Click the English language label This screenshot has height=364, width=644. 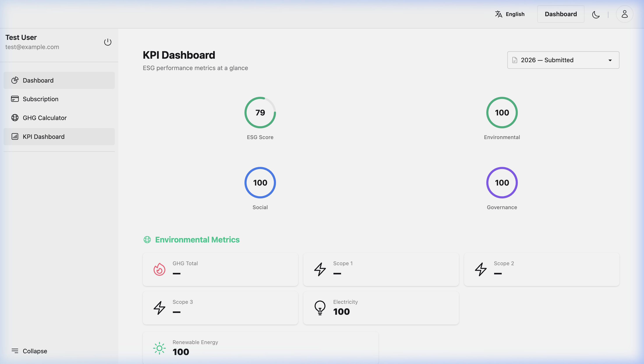(515, 14)
